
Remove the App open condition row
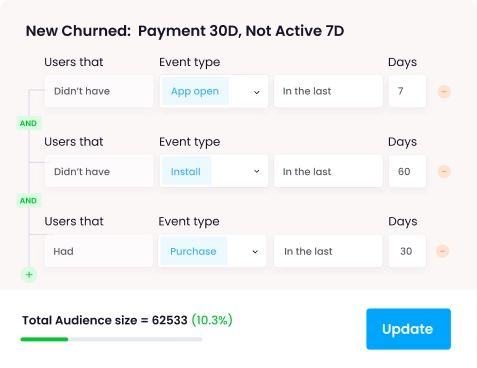444,92
